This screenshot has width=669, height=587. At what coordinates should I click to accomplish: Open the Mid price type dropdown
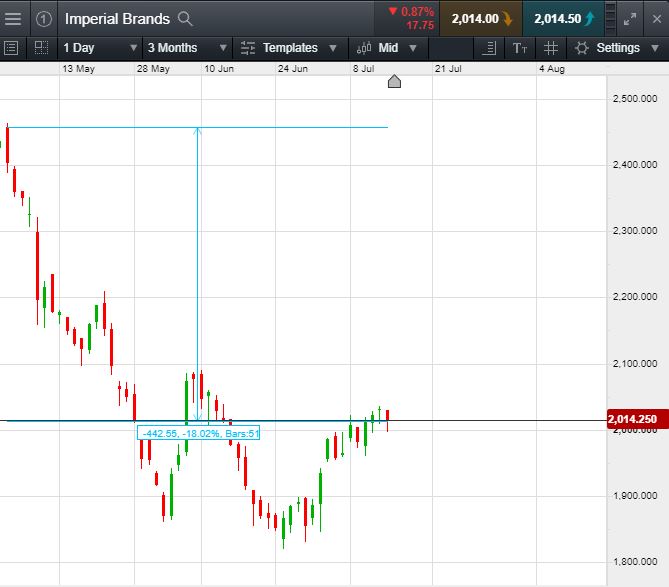tap(397, 48)
